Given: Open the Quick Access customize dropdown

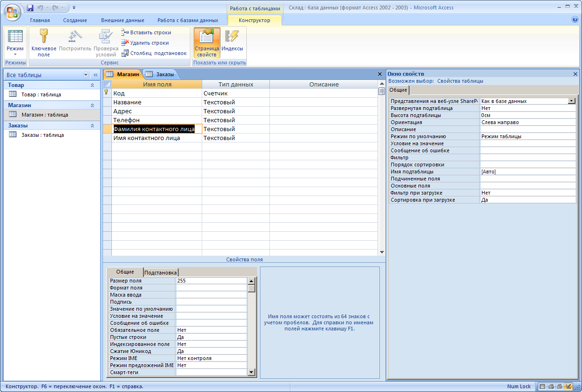Looking at the screenshot, I should pos(74,8).
